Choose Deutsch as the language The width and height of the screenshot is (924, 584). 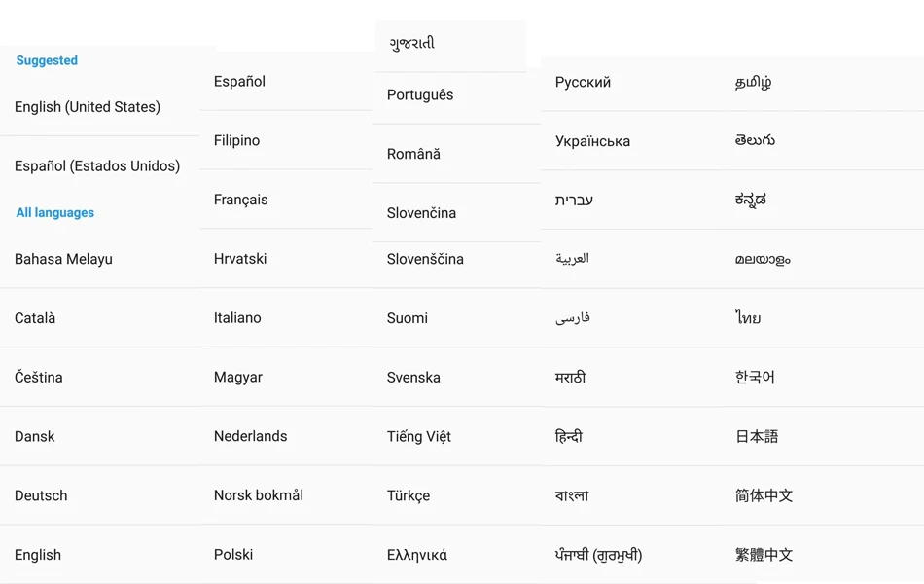[41, 495]
